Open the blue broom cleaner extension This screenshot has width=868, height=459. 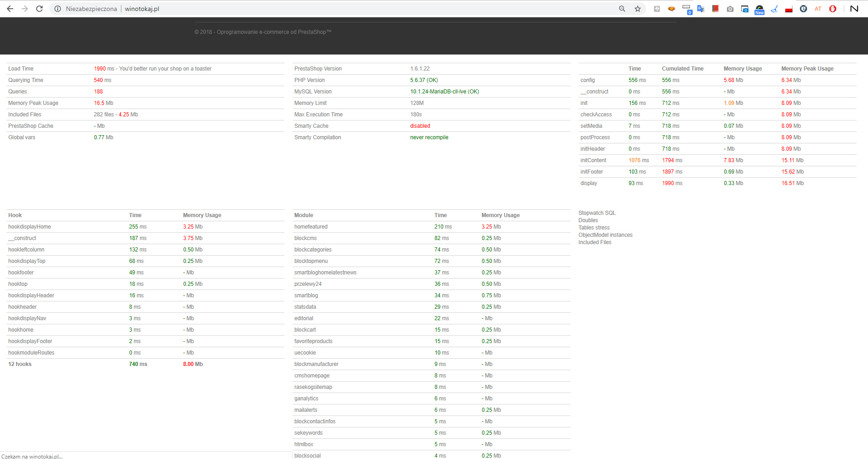tap(774, 9)
